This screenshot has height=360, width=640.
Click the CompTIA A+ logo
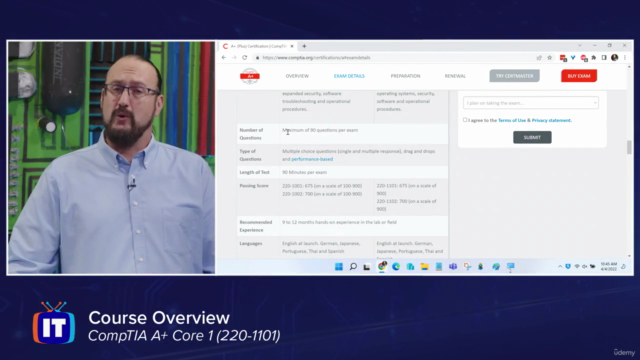click(250, 76)
